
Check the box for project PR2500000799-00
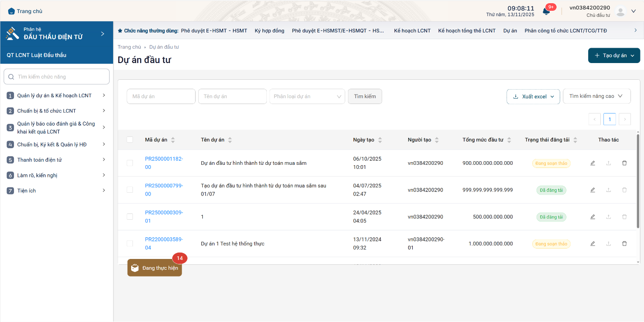click(130, 190)
